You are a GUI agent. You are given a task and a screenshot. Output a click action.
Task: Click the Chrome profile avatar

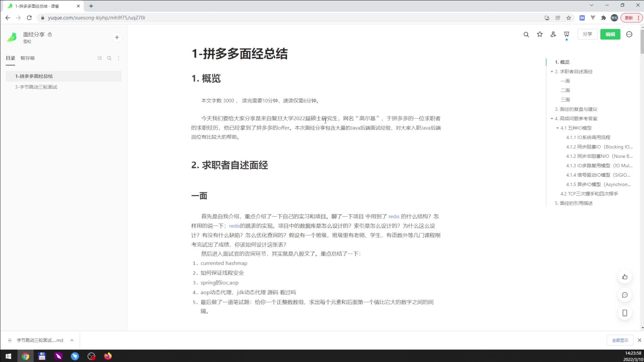[614, 18]
